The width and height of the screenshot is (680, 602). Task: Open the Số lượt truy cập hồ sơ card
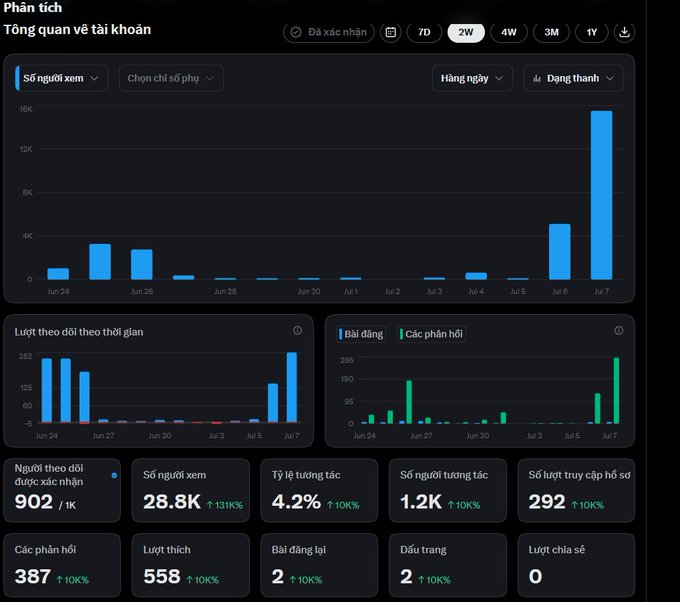(x=576, y=490)
